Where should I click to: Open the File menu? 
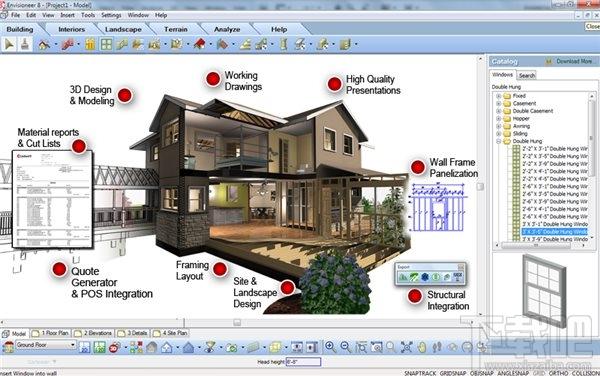point(15,15)
